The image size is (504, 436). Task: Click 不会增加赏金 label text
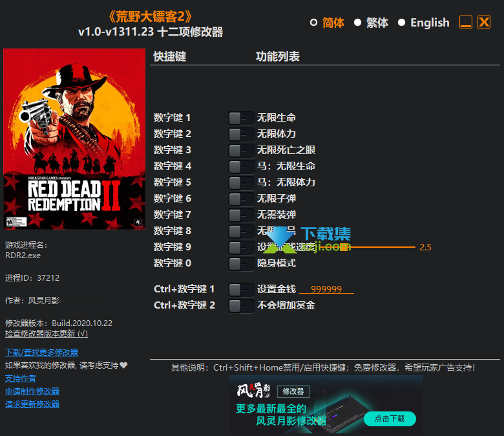286,305
